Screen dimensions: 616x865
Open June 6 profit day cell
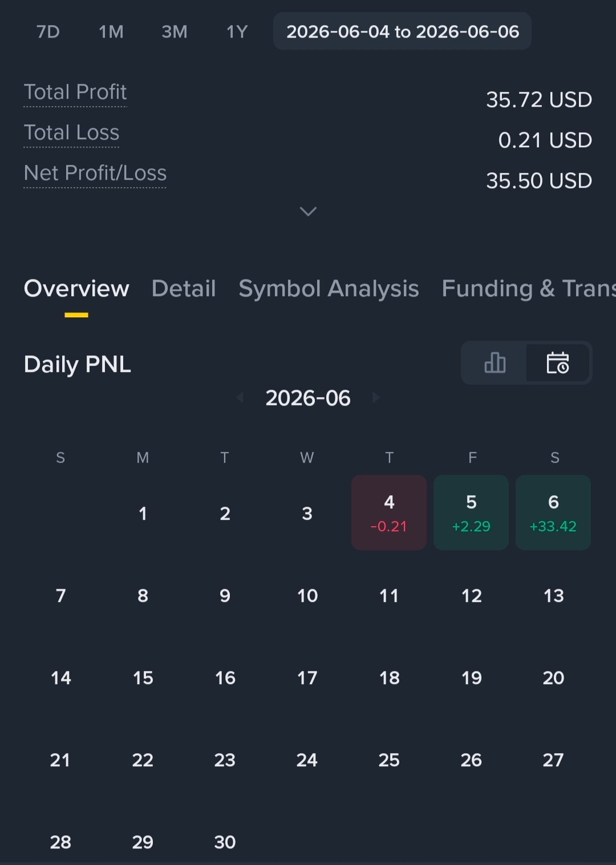pos(553,512)
